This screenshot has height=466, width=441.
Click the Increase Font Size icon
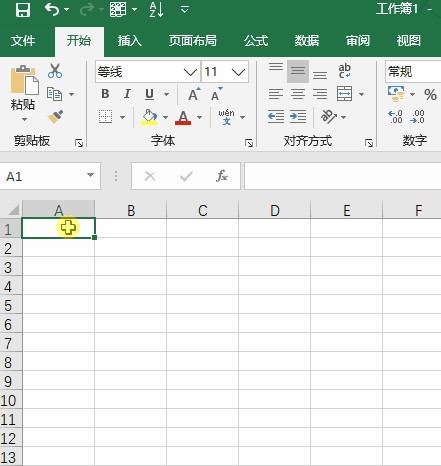194,94
